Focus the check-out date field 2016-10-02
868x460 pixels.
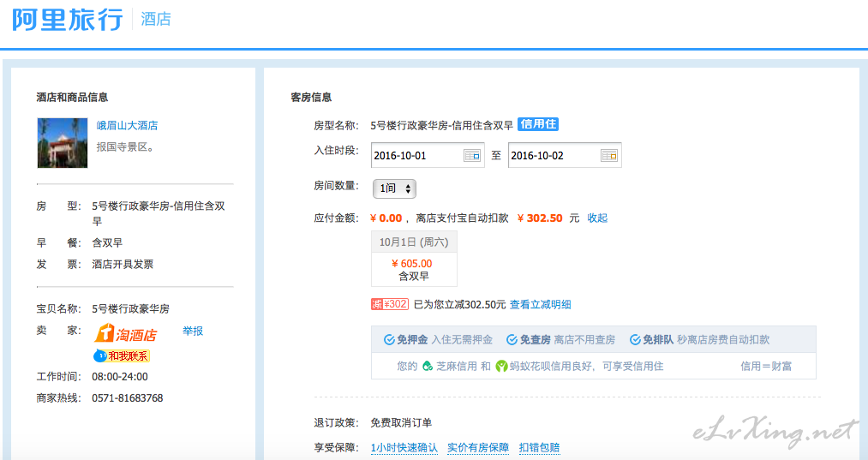(565, 156)
